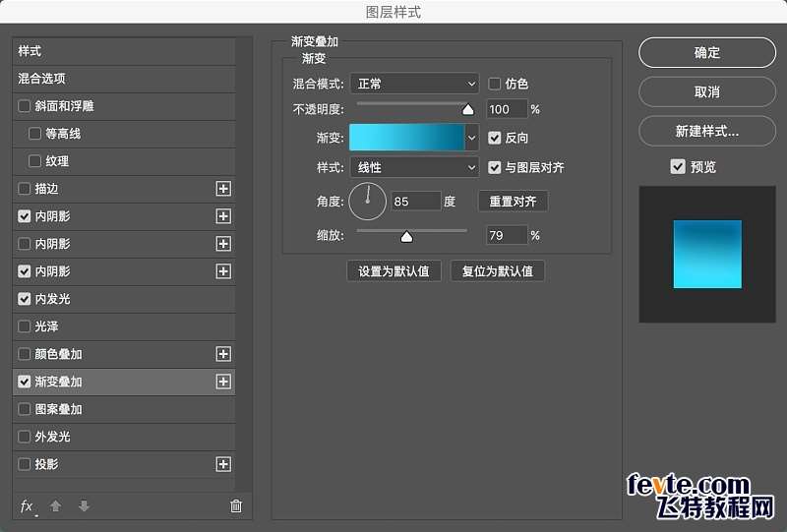Click the 确定 button
Screen dimensions: 787x532
[x=707, y=53]
